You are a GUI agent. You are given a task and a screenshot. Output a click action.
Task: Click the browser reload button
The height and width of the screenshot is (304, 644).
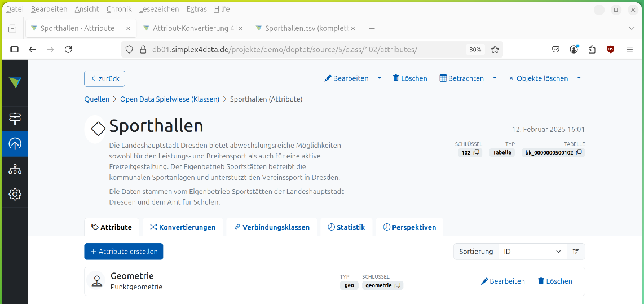[x=69, y=49]
